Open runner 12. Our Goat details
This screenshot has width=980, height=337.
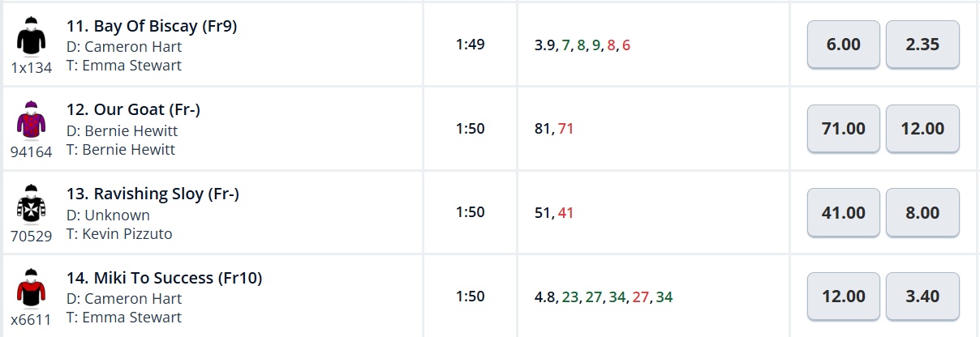pyautogui.click(x=133, y=110)
